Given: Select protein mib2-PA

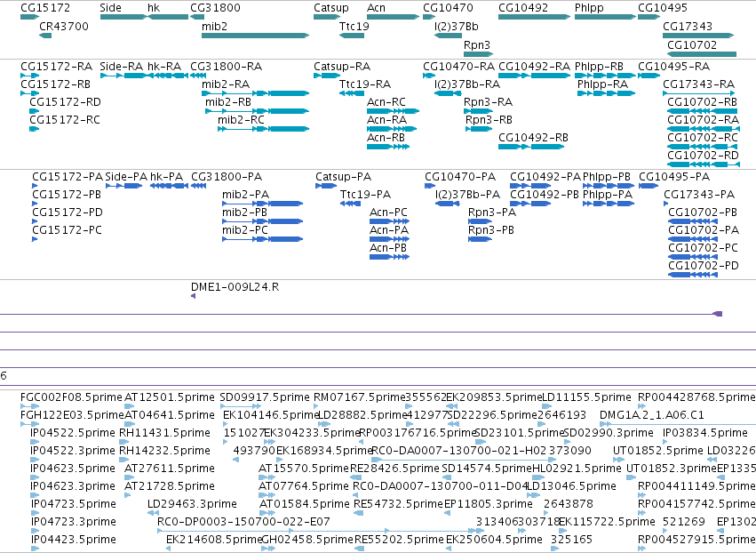Looking at the screenshot, I should tap(246, 195).
